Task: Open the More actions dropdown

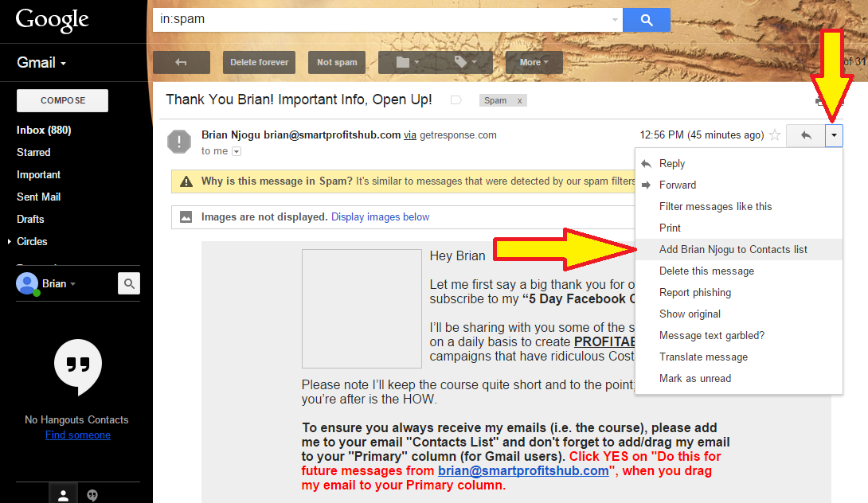Action: coord(534,63)
